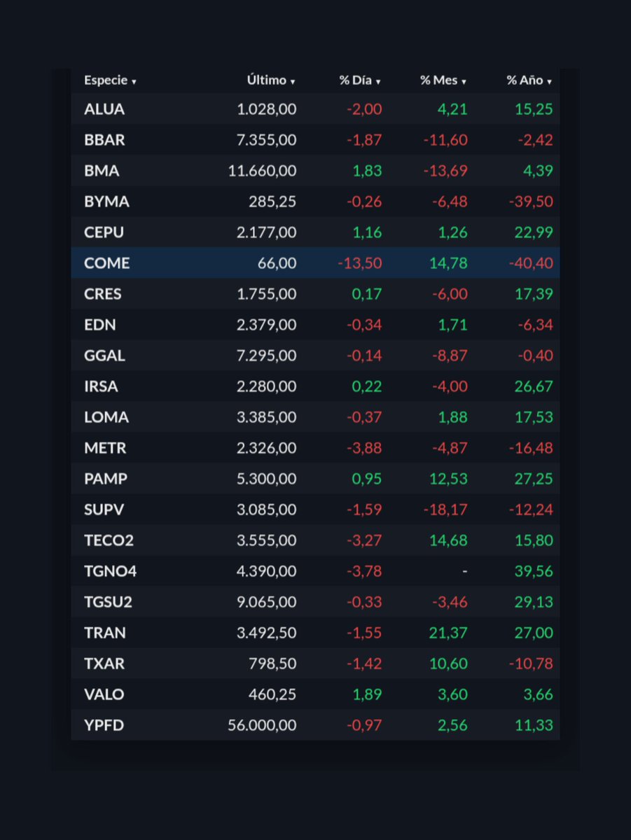Viewport: 631px width, 840px height.
Task: Click CEPU yearly change 22,99
Action: coord(534,232)
